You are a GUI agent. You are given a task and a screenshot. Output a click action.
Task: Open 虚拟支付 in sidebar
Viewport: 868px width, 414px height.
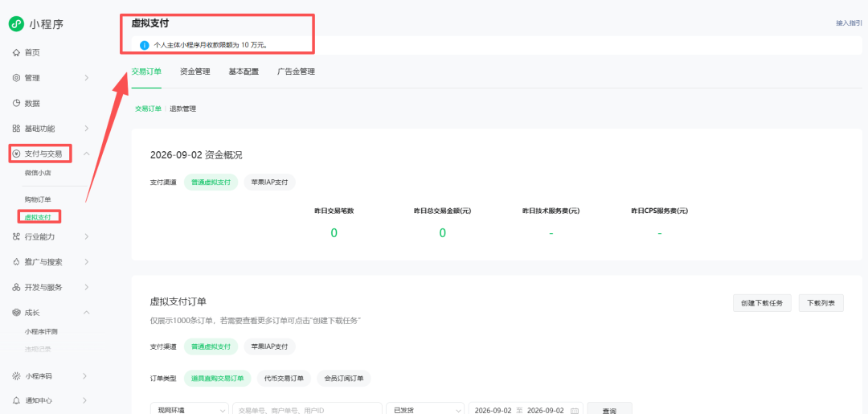tap(39, 217)
